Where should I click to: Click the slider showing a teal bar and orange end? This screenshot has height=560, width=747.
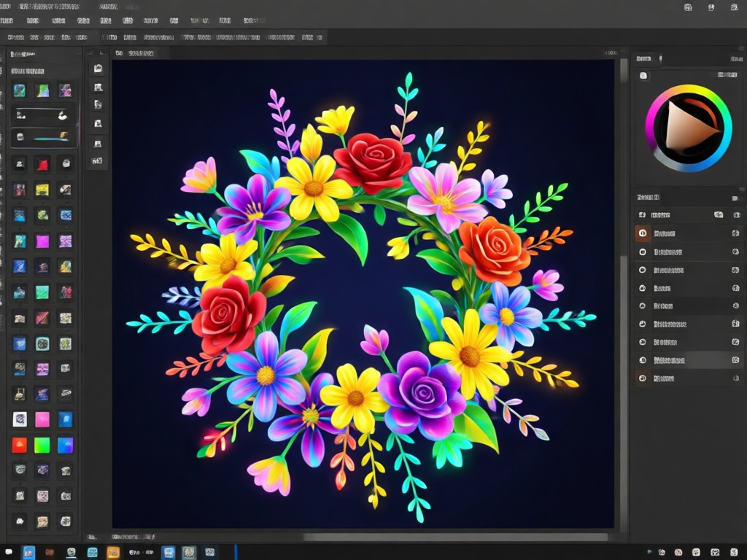pyautogui.click(x=43, y=137)
